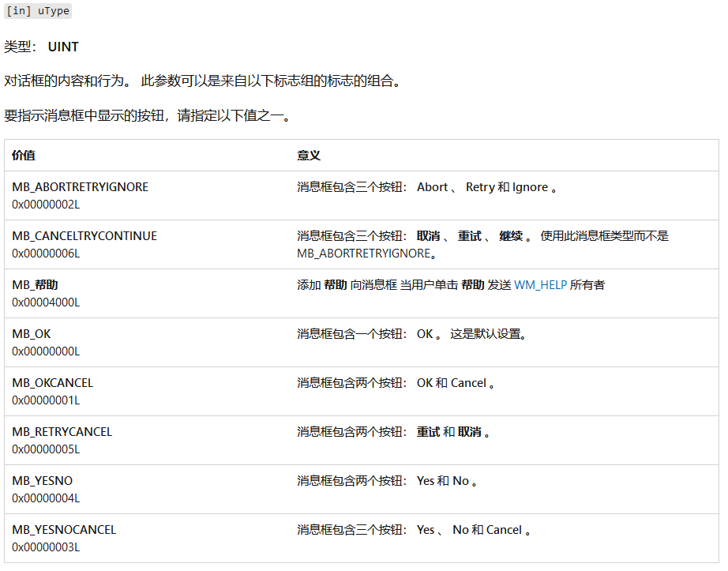Click the Abort, Retry 和 Ignore description

click(427, 187)
